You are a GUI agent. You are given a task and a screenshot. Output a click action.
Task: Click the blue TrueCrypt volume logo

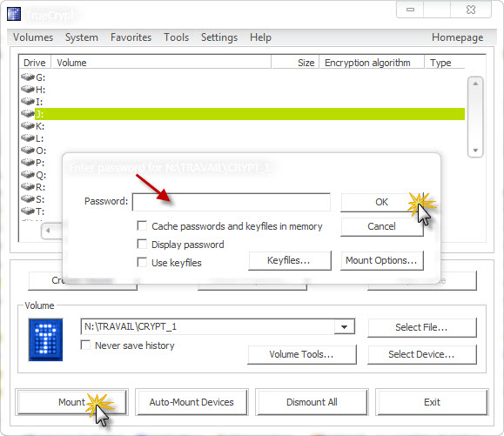(x=45, y=339)
